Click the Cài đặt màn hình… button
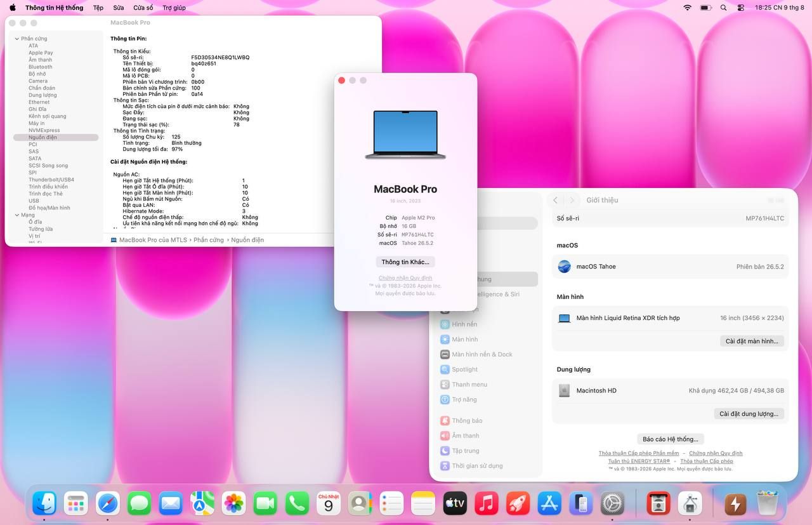Image resolution: width=812 pixels, height=525 pixels. click(752, 341)
